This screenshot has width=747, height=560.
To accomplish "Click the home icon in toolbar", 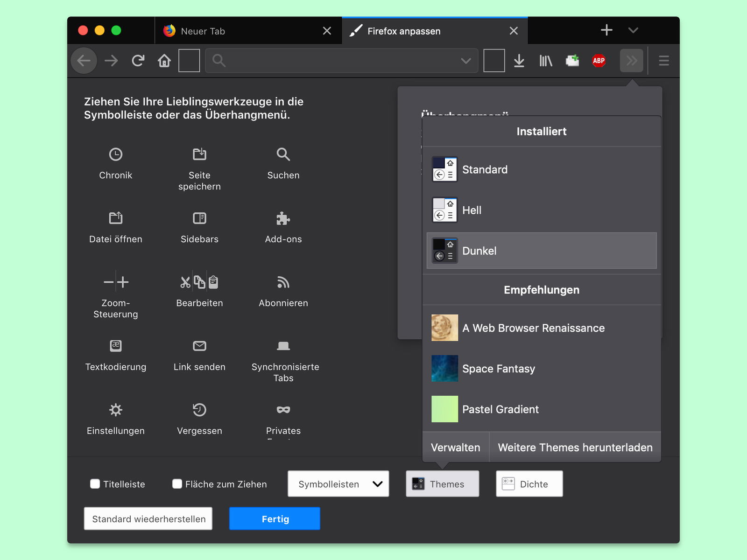I will click(164, 61).
